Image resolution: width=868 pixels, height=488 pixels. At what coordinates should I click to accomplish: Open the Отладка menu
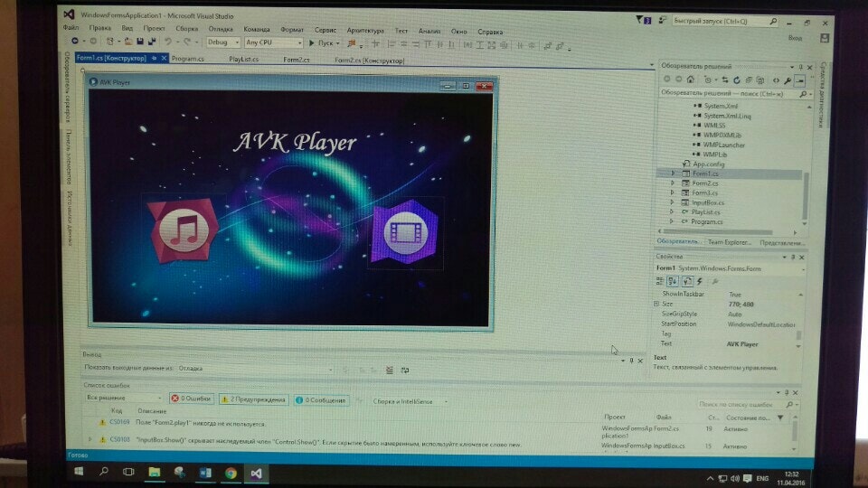pyautogui.click(x=221, y=29)
